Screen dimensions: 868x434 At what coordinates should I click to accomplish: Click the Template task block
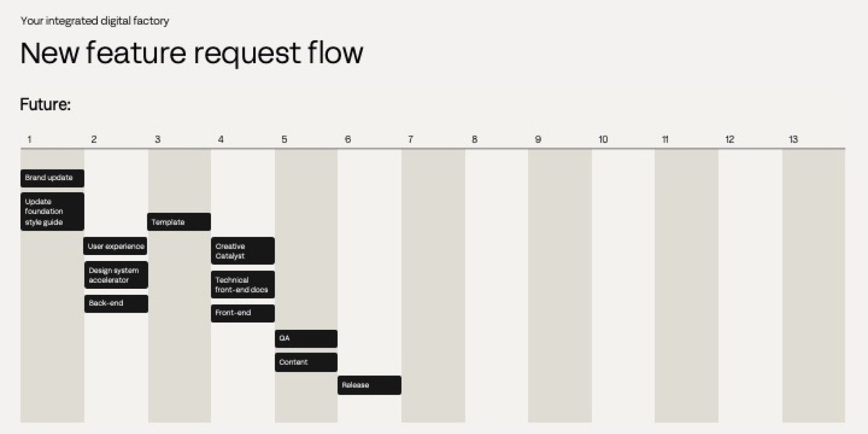pos(179,222)
